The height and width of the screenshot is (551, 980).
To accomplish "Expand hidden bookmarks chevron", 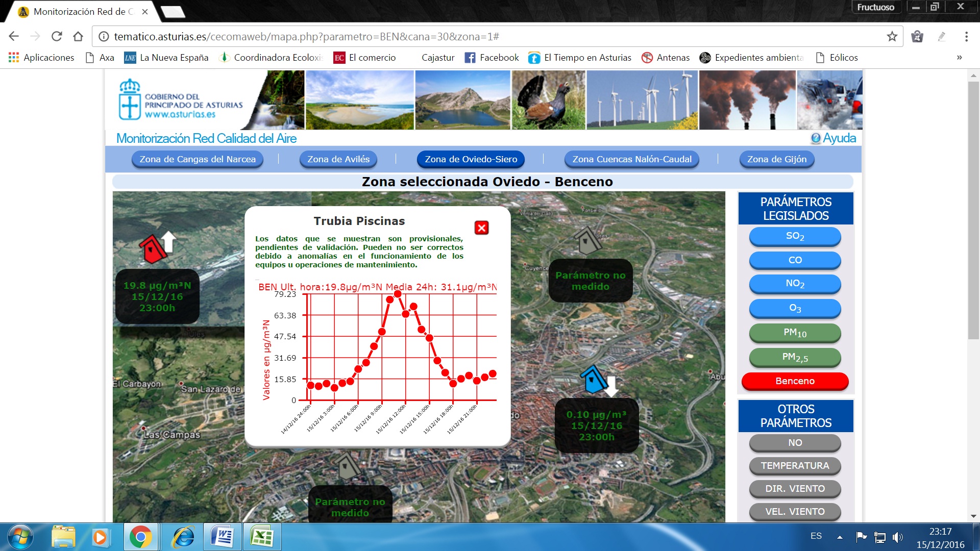I will [959, 58].
